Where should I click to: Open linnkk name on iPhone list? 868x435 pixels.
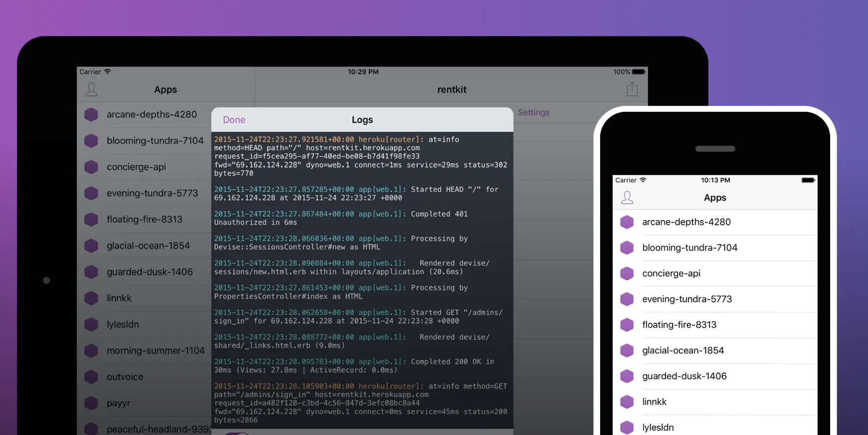pyautogui.click(x=654, y=402)
